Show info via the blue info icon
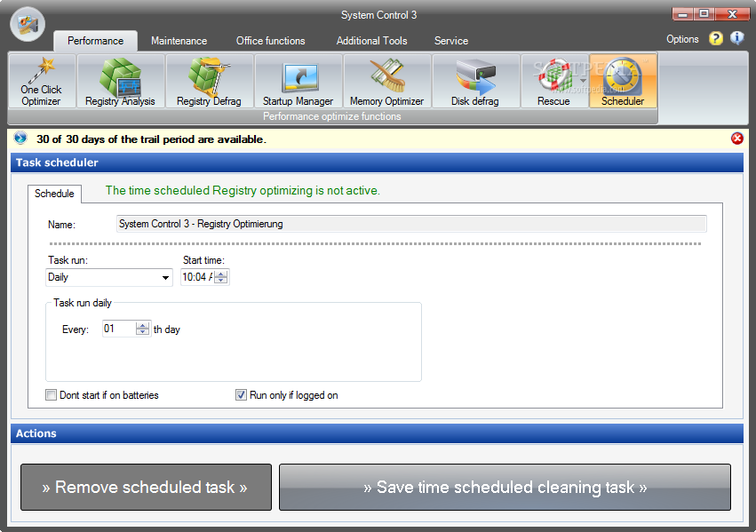Screen dimensions: 756x532 (x=736, y=38)
